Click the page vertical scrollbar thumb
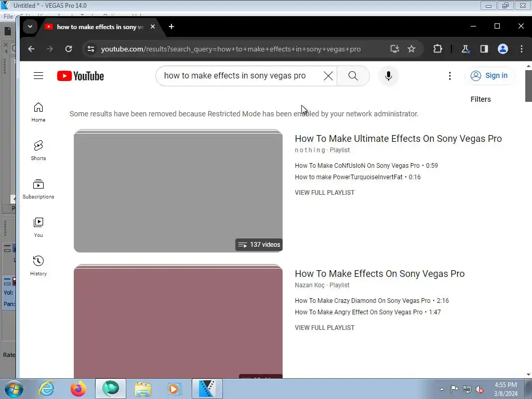532x399 pixels. pyautogui.click(x=528, y=86)
